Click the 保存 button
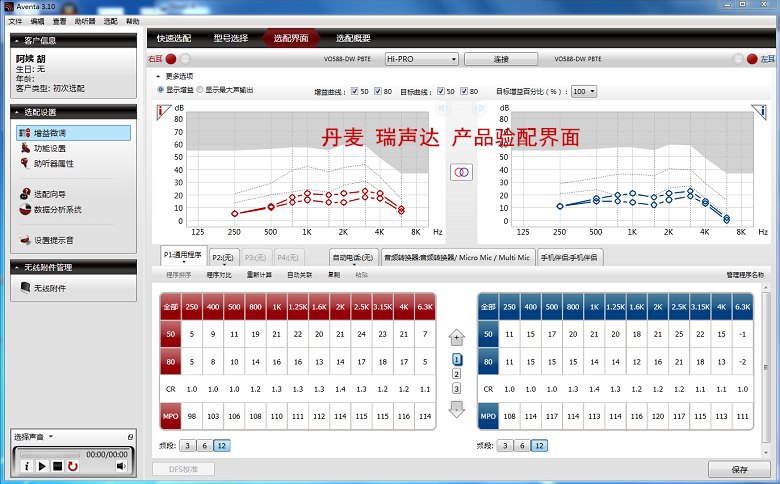Screen dimensions: 780x484 click(739, 469)
